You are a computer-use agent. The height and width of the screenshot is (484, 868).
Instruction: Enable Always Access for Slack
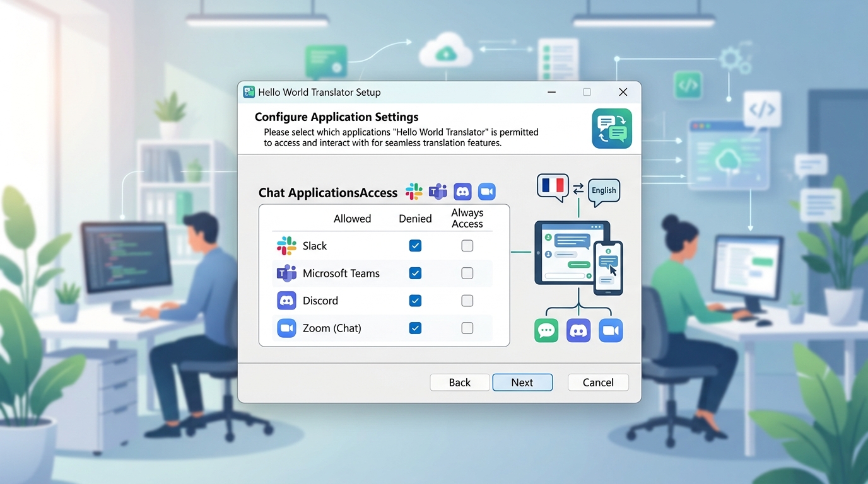[x=467, y=246]
